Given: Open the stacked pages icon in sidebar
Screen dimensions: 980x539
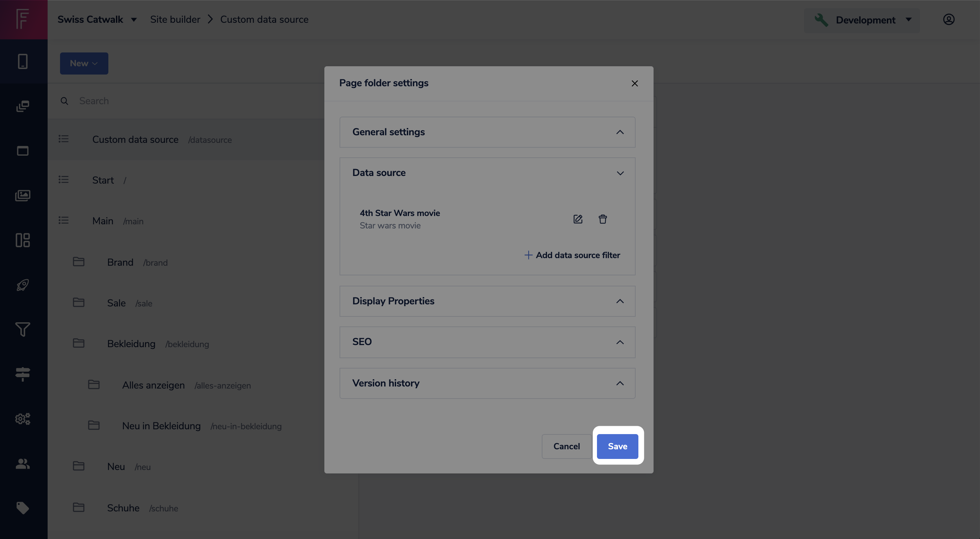Looking at the screenshot, I should (23, 106).
